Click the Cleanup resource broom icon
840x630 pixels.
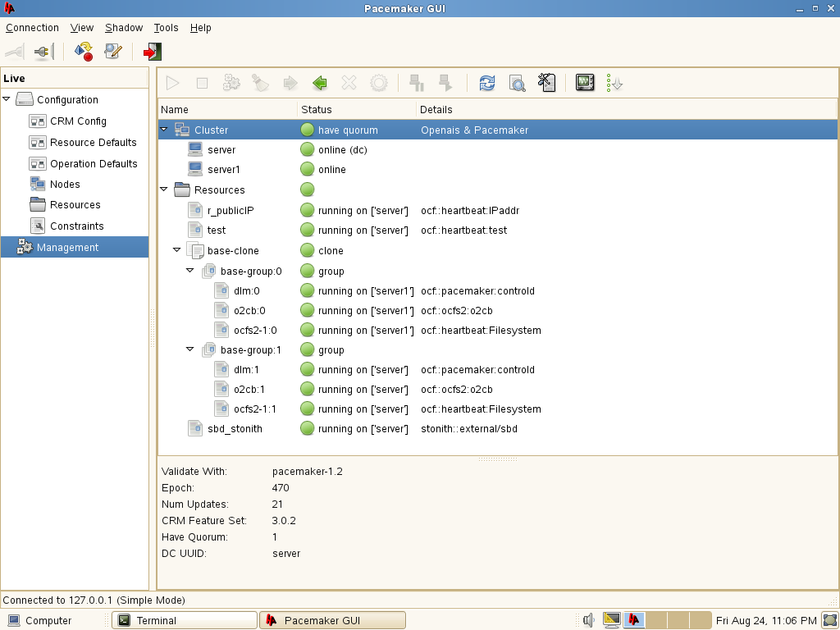261,83
